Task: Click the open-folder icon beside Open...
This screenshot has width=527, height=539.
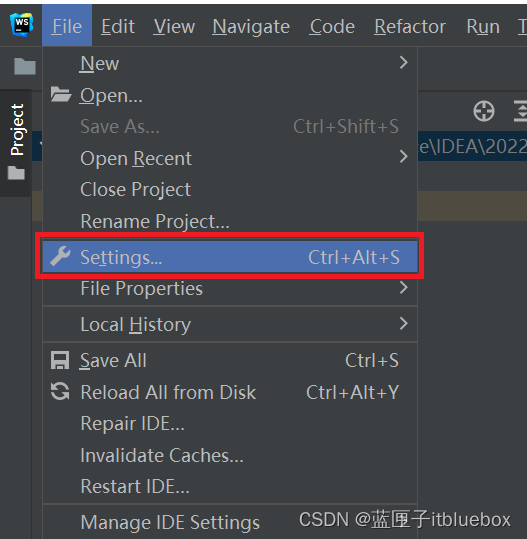Action: pyautogui.click(x=61, y=95)
